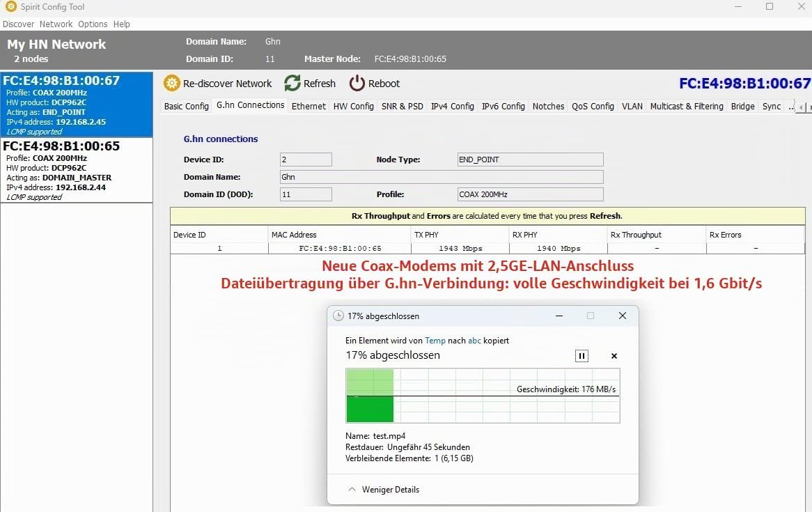The width and height of the screenshot is (812, 512).
Task: Open the VLAN tab
Action: 632,106
